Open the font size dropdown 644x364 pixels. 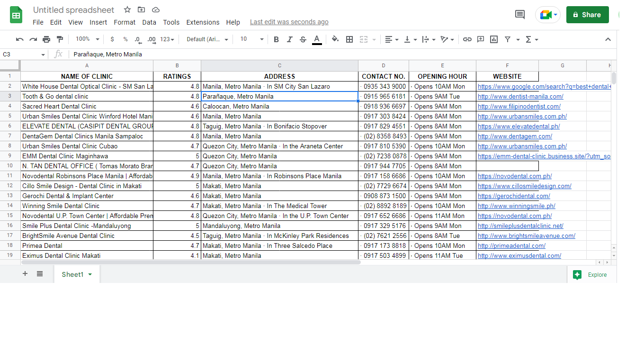(251, 39)
